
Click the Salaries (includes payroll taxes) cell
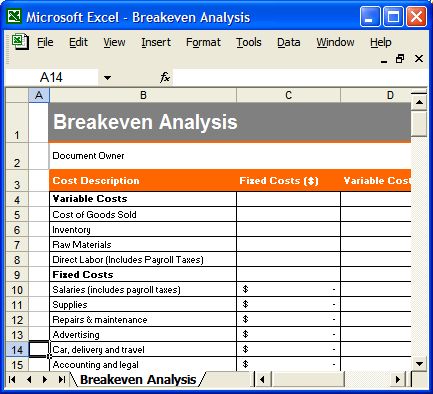(143, 289)
